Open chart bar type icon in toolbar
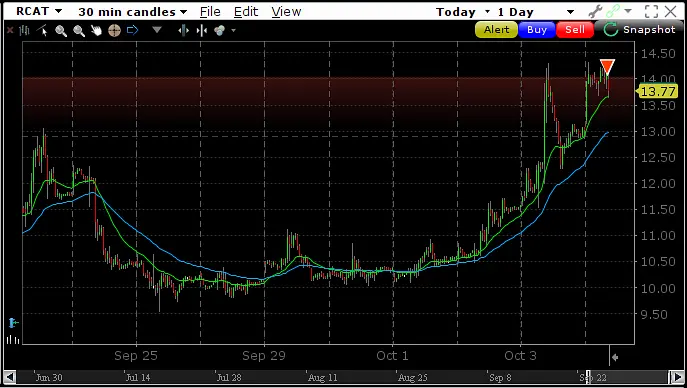The height and width of the screenshot is (388, 687). click(x=25, y=30)
